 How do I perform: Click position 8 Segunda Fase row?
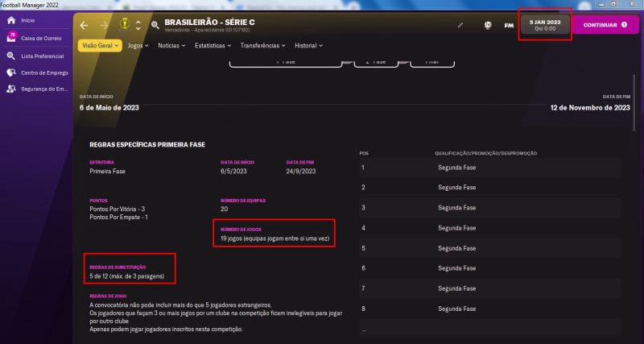pos(489,309)
